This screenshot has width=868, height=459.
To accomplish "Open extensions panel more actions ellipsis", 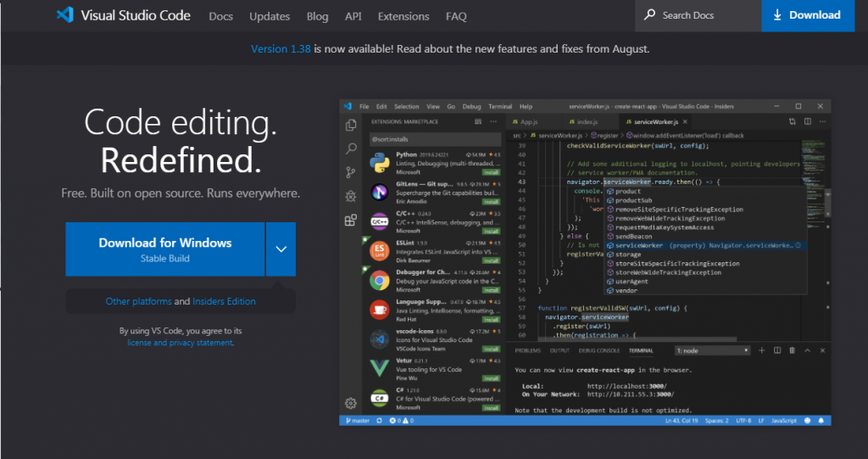I will tap(494, 121).
